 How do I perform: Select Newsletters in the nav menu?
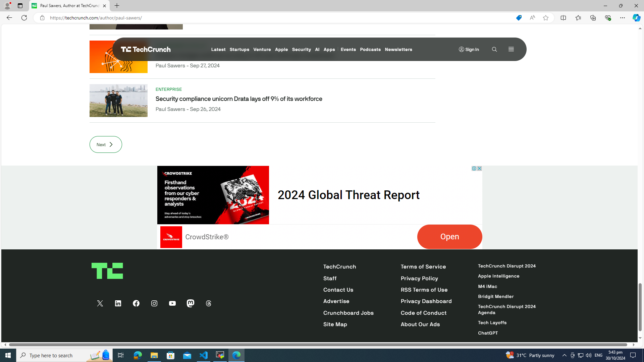(398, 49)
